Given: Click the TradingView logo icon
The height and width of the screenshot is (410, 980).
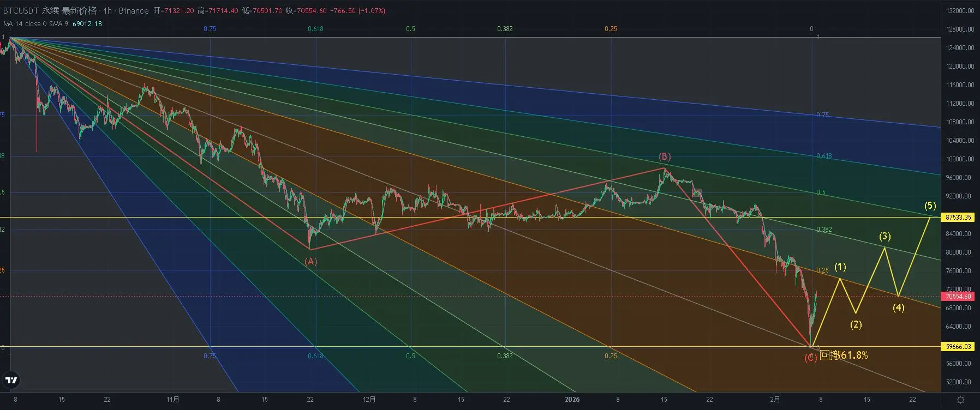Looking at the screenshot, I should click(x=11, y=380).
